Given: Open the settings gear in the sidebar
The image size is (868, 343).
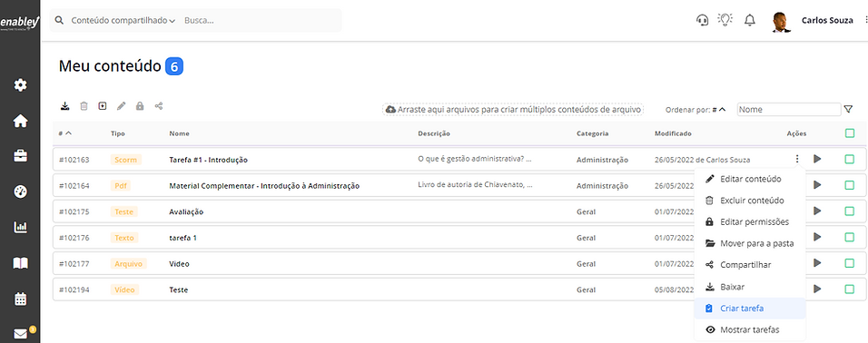Looking at the screenshot, I should click(x=20, y=85).
